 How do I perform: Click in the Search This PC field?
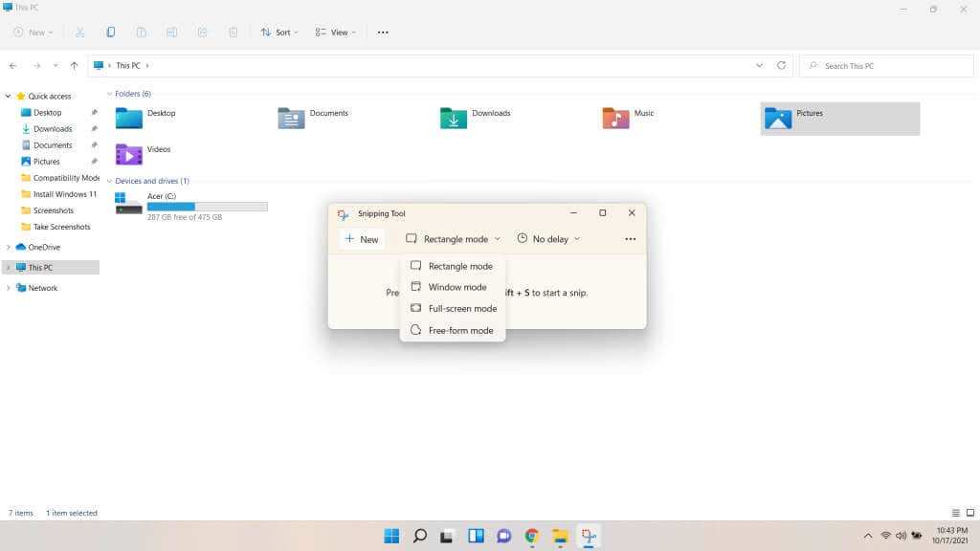click(x=886, y=66)
